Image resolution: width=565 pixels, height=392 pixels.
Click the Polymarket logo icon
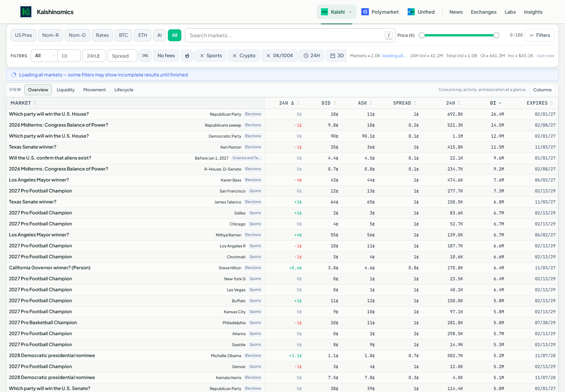365,12
